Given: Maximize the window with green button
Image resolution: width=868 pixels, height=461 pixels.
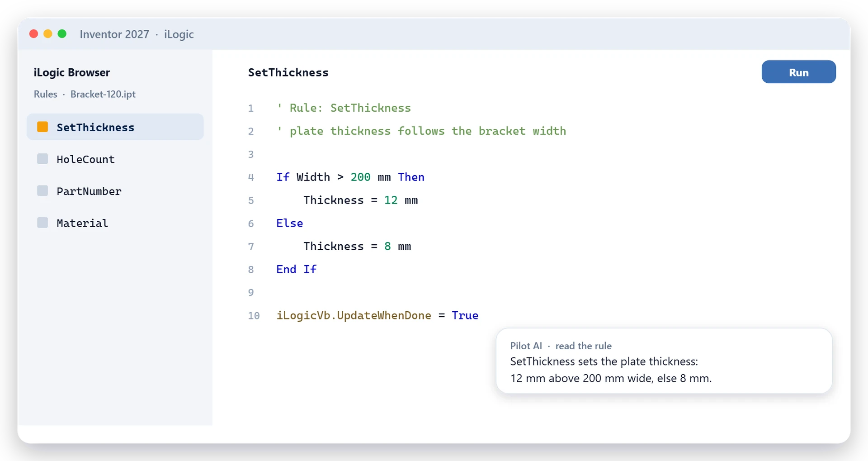Looking at the screenshot, I should coord(62,34).
